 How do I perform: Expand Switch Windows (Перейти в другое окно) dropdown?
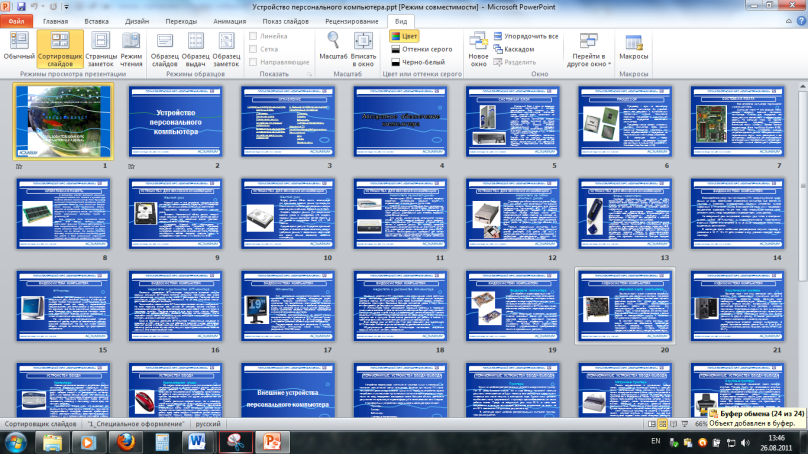click(x=588, y=49)
